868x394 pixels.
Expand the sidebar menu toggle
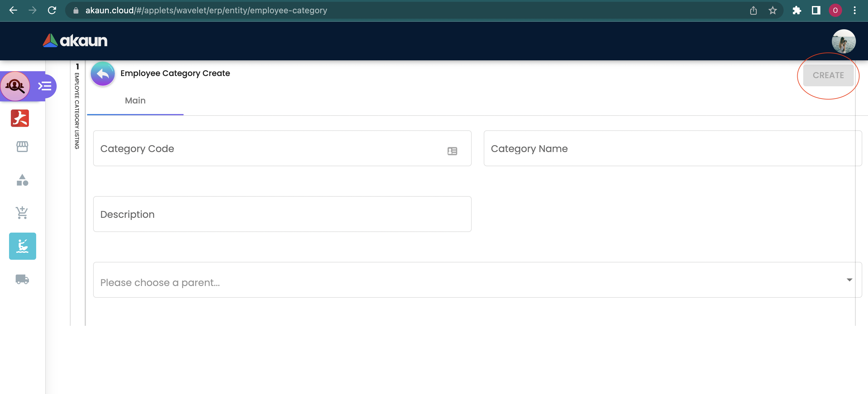tap(45, 86)
